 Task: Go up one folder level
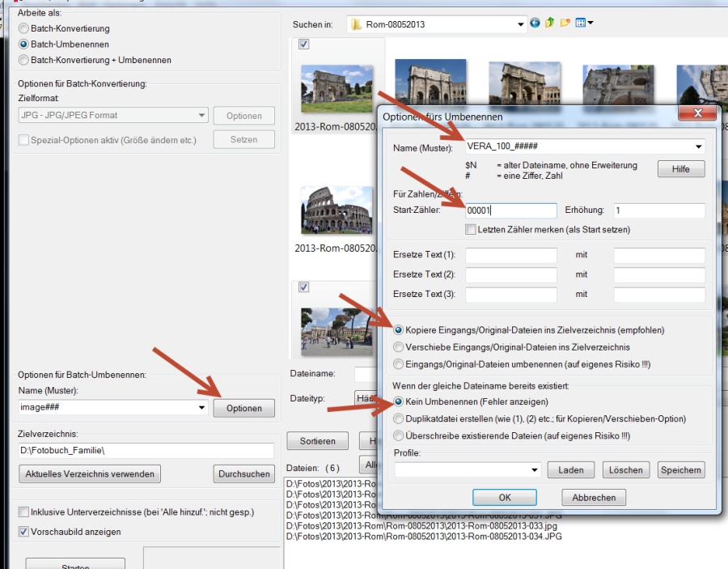click(x=550, y=23)
